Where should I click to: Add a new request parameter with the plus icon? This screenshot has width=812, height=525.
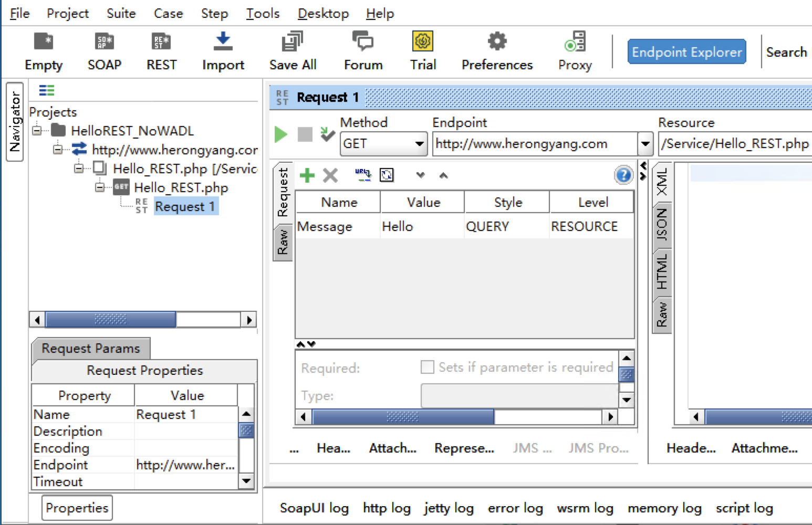307,175
